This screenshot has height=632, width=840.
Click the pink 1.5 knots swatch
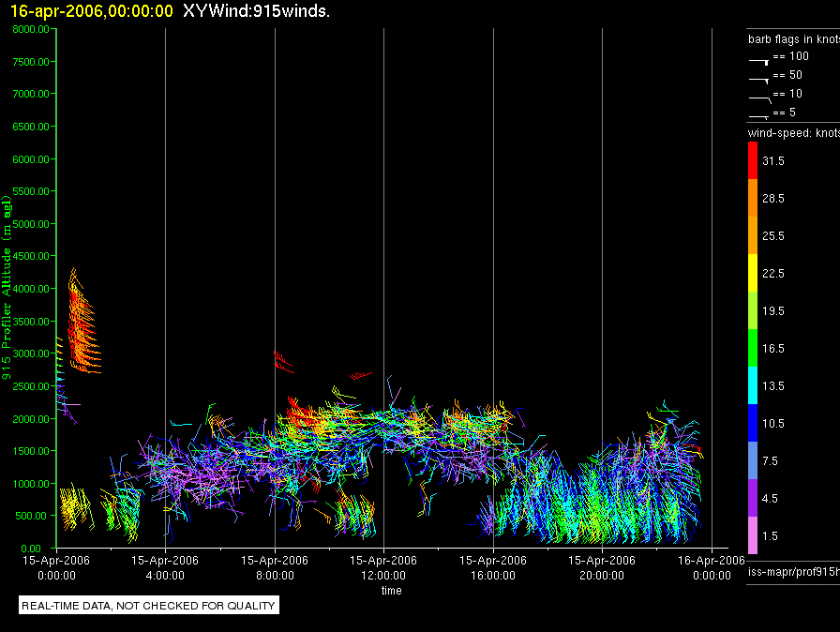pos(753,535)
